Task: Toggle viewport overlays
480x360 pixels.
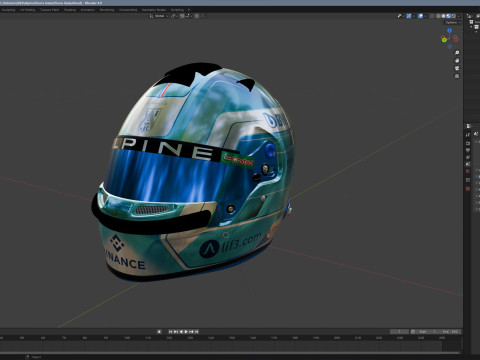Action: click(x=420, y=16)
